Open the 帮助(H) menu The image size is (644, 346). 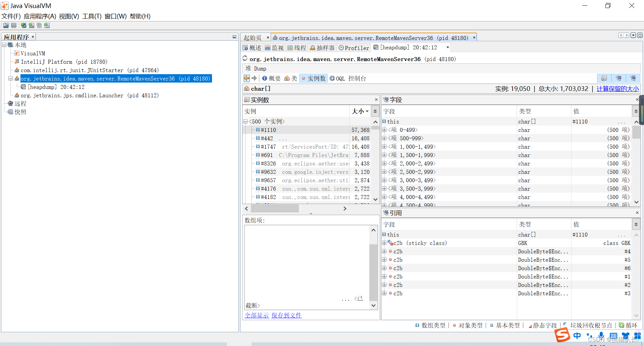pyautogui.click(x=140, y=16)
